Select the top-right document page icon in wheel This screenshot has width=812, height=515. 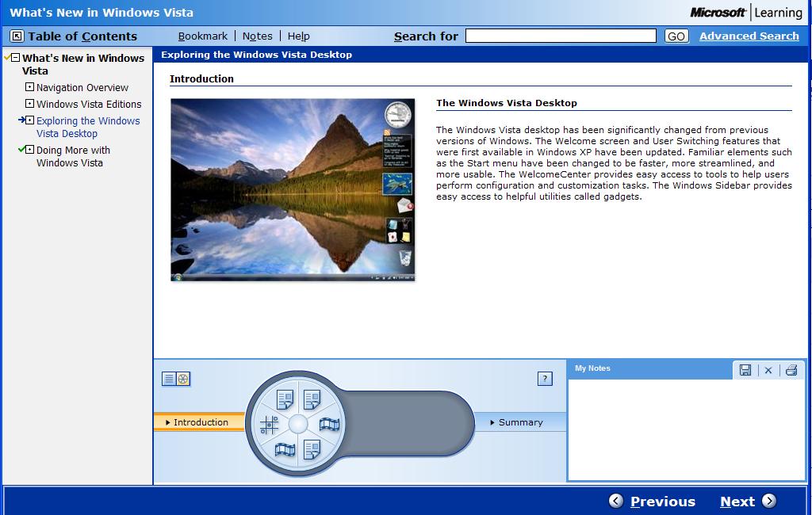click(312, 399)
